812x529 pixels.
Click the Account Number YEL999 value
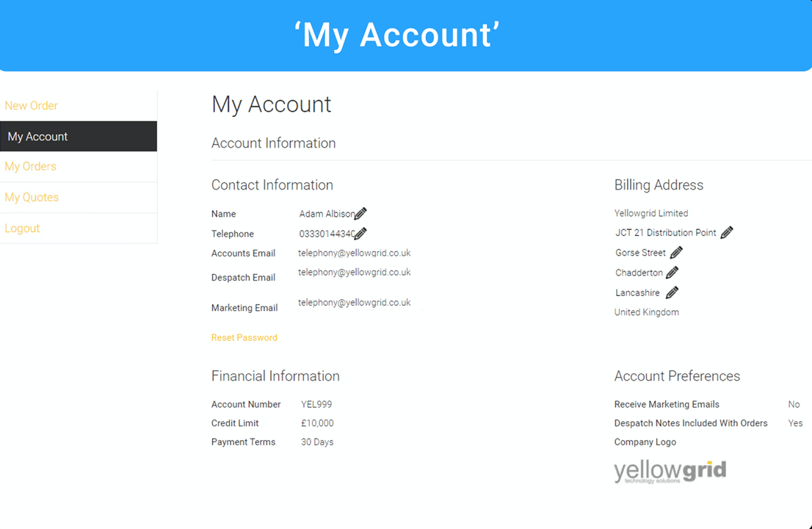(317, 403)
